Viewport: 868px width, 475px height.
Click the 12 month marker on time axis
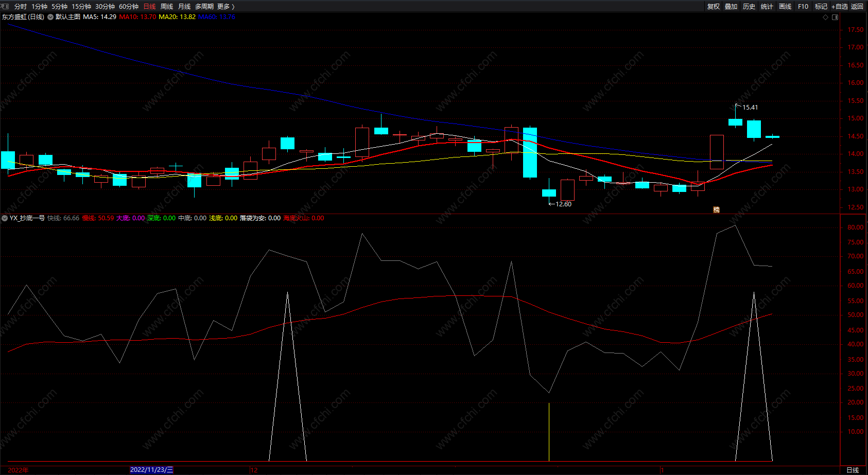(x=254, y=470)
